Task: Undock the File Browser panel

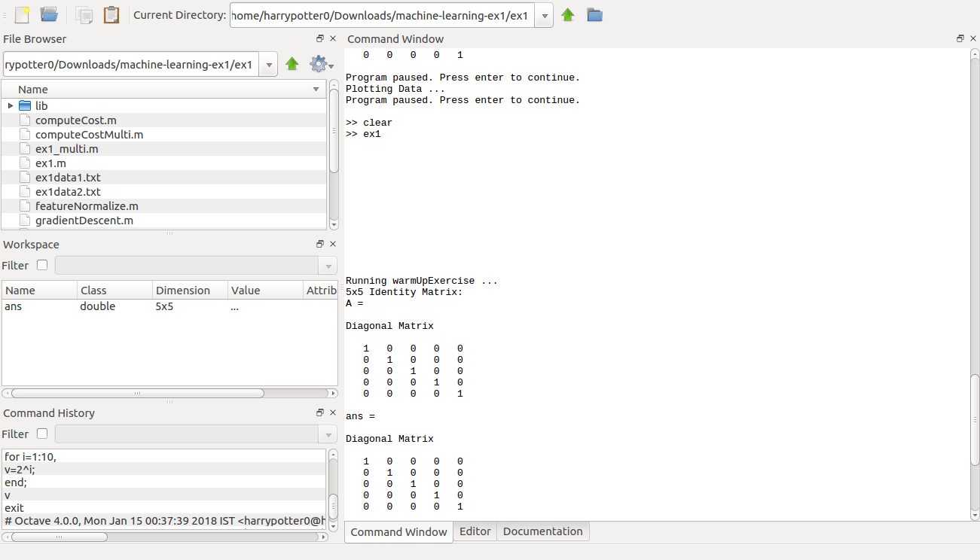Action: click(320, 38)
